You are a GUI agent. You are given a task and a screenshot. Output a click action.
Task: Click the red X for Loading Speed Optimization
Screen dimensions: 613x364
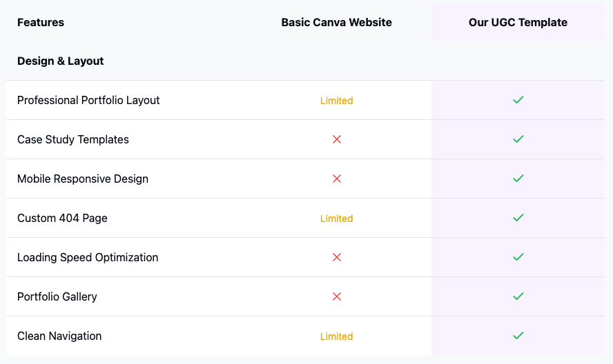[x=337, y=257]
